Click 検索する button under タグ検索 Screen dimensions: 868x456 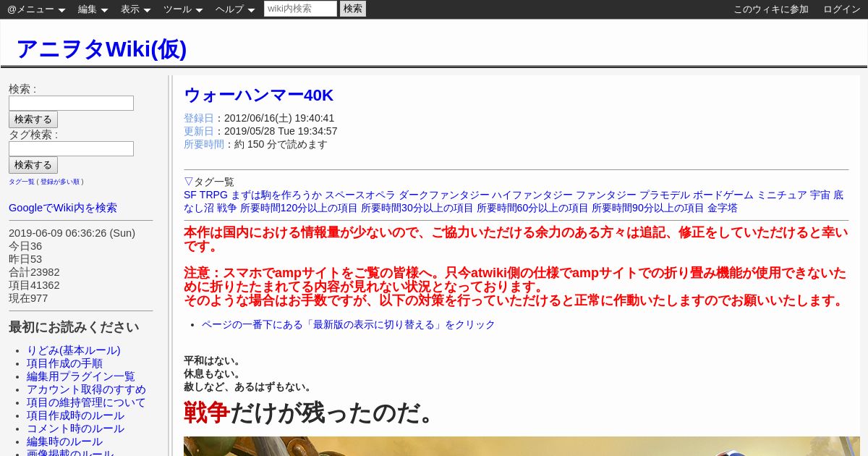point(33,165)
